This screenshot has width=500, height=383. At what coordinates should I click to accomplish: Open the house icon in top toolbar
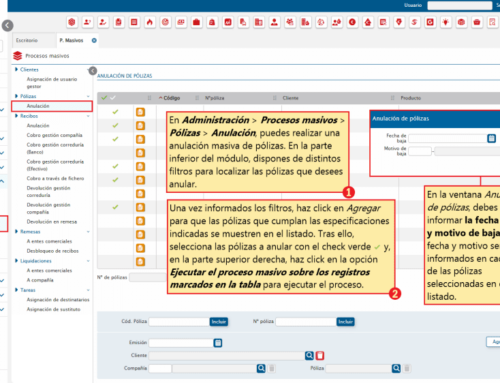click(368, 22)
